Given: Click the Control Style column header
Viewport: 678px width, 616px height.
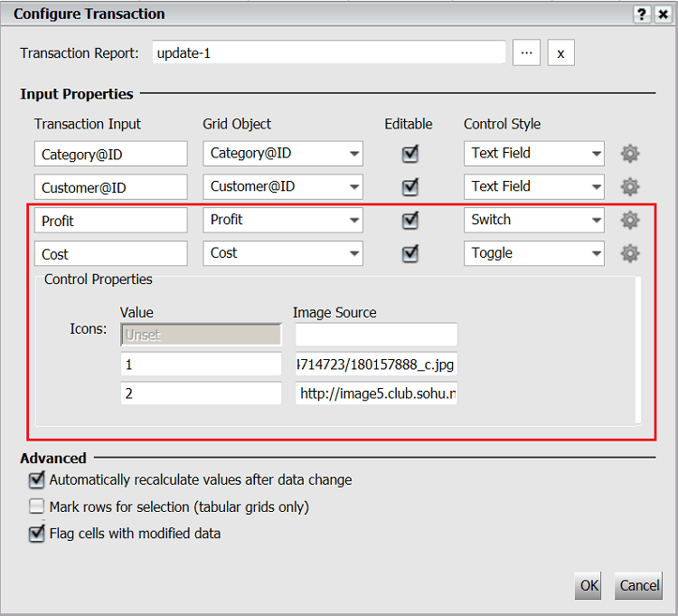Looking at the screenshot, I should tap(502, 124).
